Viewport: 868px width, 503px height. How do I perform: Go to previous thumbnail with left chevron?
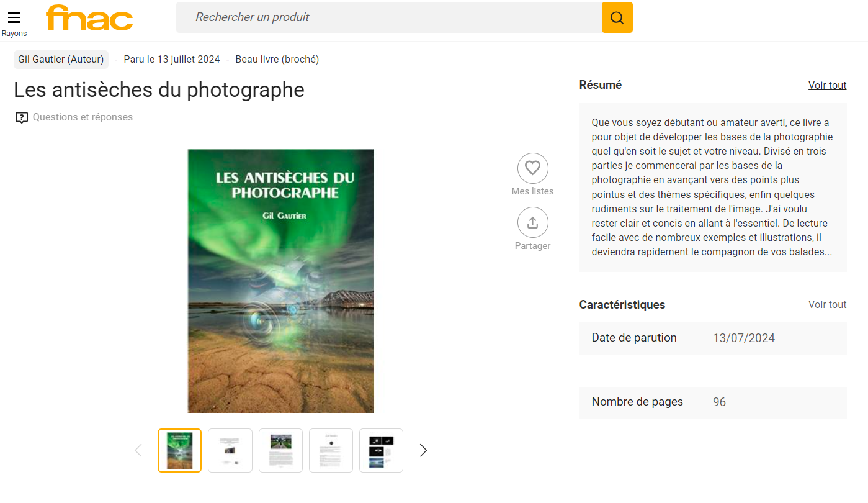point(138,450)
